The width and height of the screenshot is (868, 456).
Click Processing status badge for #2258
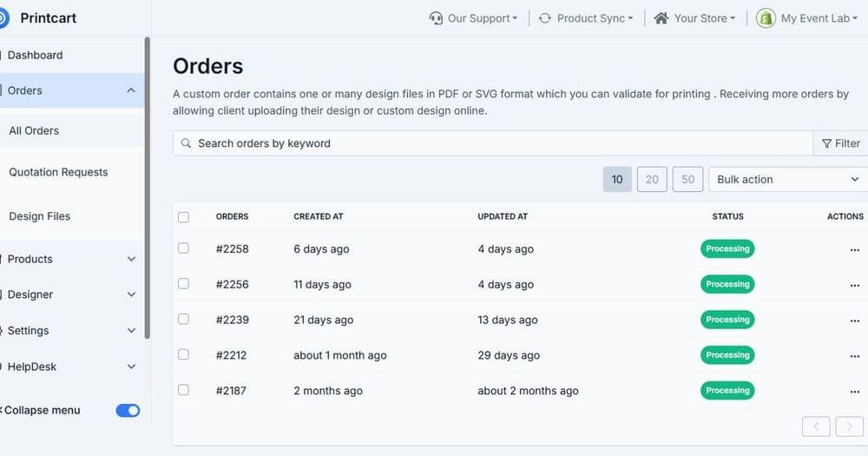(x=727, y=248)
